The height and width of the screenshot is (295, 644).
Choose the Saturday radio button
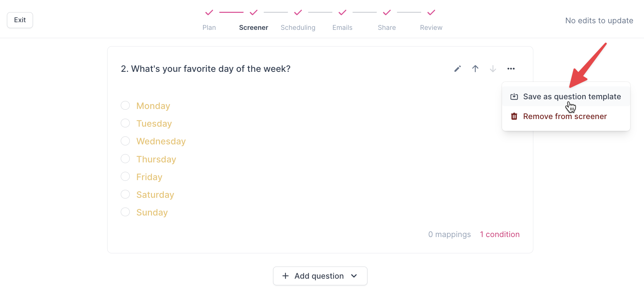125,194
